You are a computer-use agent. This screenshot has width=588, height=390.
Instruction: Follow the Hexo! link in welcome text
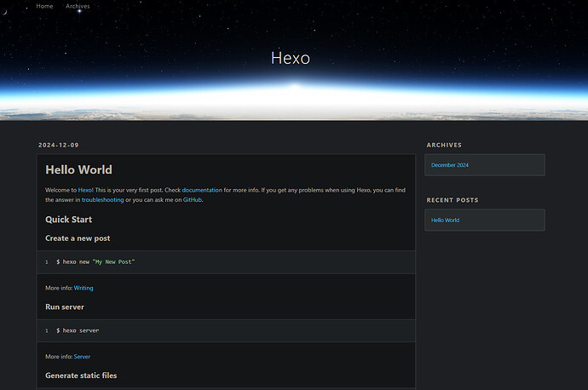pos(85,190)
